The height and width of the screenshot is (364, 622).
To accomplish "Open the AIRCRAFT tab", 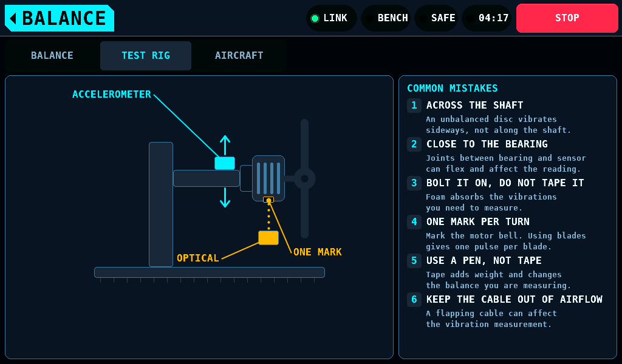I will click(x=239, y=55).
